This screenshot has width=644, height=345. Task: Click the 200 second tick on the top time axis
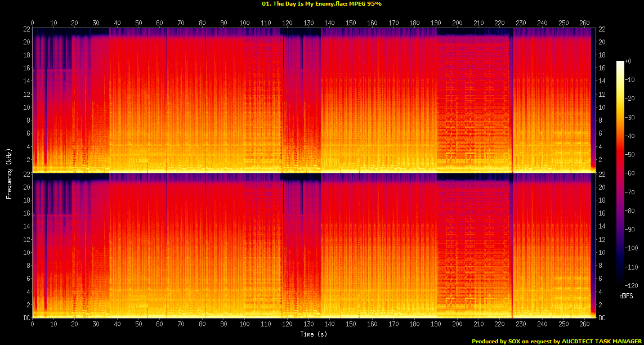tap(457, 23)
